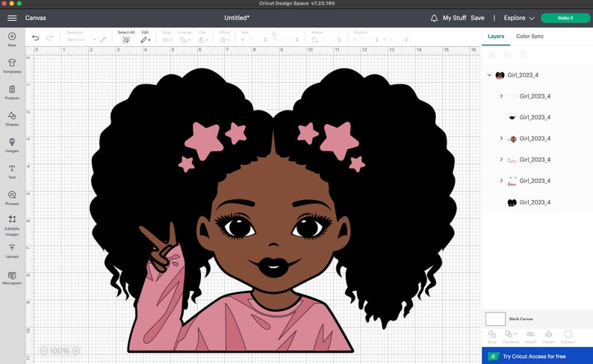Click the Untitled* project title
This screenshot has width=593, height=364.
pyautogui.click(x=237, y=18)
